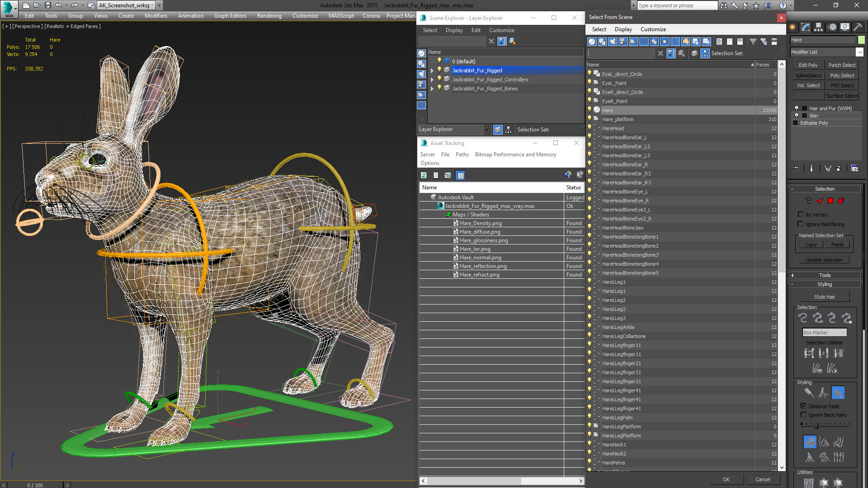Toggle visibility bulb for Hare_platform row
Viewport: 868px width, 488px height.
pos(590,119)
